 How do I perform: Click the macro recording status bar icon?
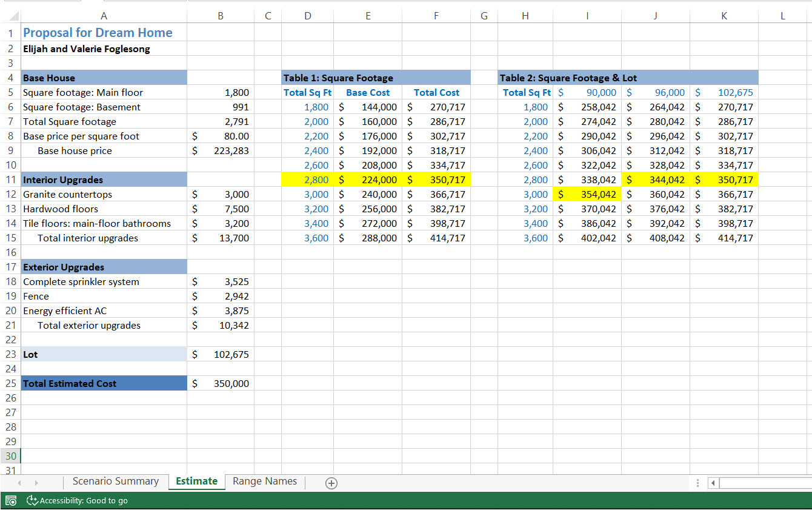pyautogui.click(x=11, y=501)
